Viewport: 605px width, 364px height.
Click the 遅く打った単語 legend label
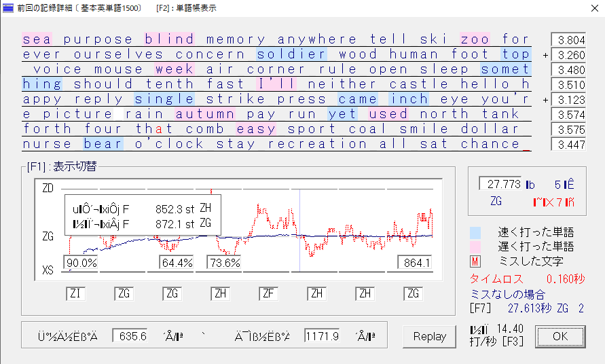536,247
